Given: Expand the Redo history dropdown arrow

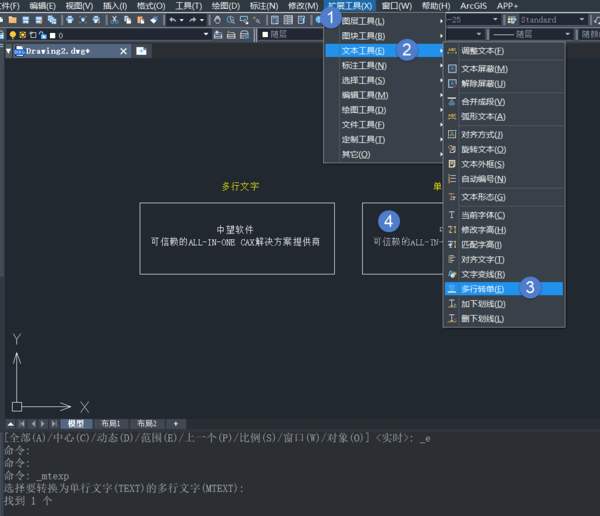Looking at the screenshot, I should 202,20.
